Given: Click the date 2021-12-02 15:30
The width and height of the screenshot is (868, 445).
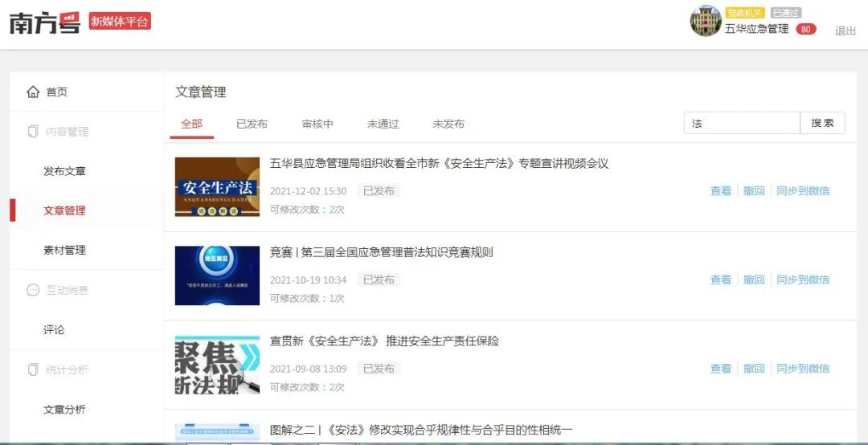Looking at the screenshot, I should [x=308, y=191].
